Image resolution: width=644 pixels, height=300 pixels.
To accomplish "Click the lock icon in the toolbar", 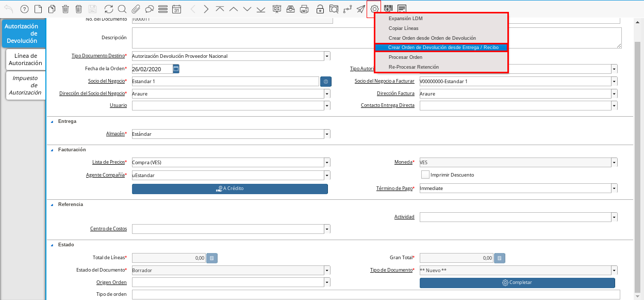I will coord(320,9).
